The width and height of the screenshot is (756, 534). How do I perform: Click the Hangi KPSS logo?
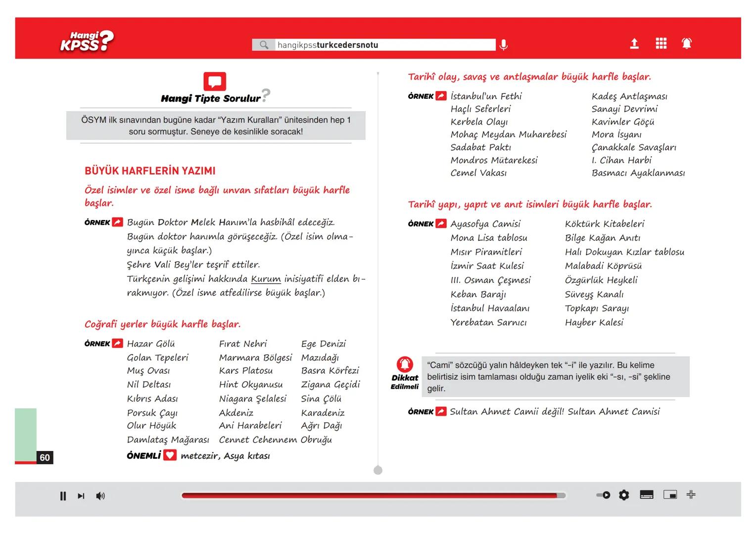tap(87, 41)
